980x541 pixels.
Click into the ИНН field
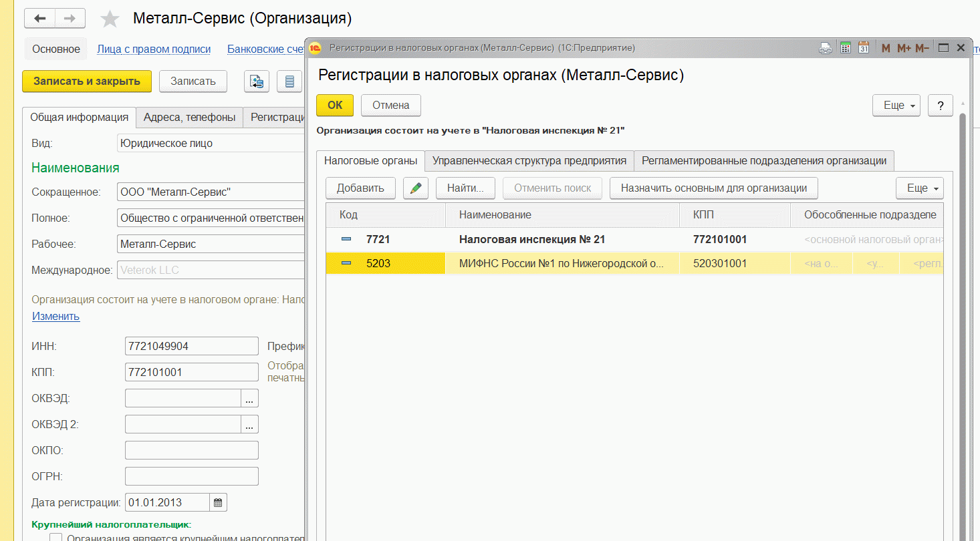pos(192,346)
